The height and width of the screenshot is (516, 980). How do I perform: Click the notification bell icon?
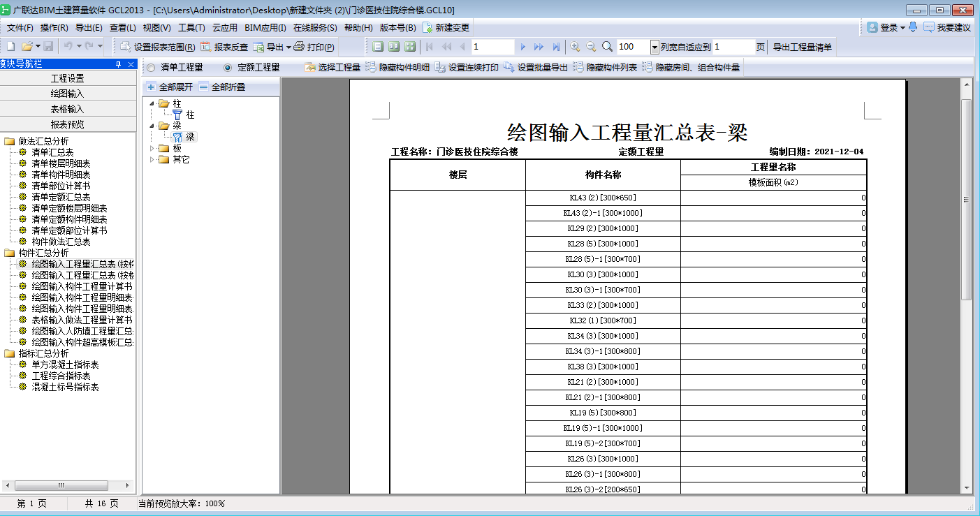click(912, 27)
